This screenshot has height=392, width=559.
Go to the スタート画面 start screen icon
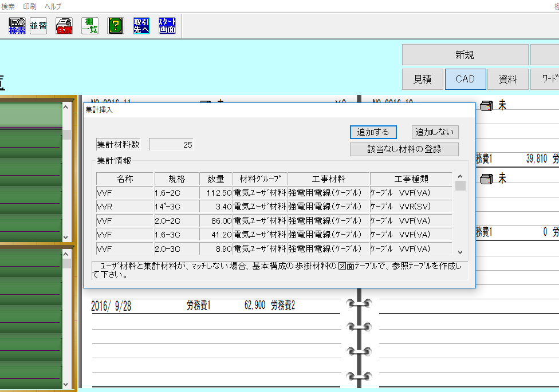click(167, 26)
